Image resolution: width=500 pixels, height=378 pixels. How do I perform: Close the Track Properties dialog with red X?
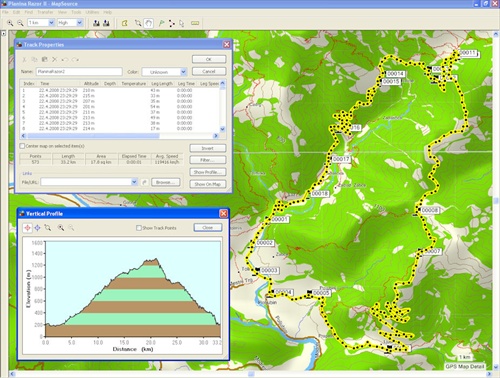(x=227, y=45)
